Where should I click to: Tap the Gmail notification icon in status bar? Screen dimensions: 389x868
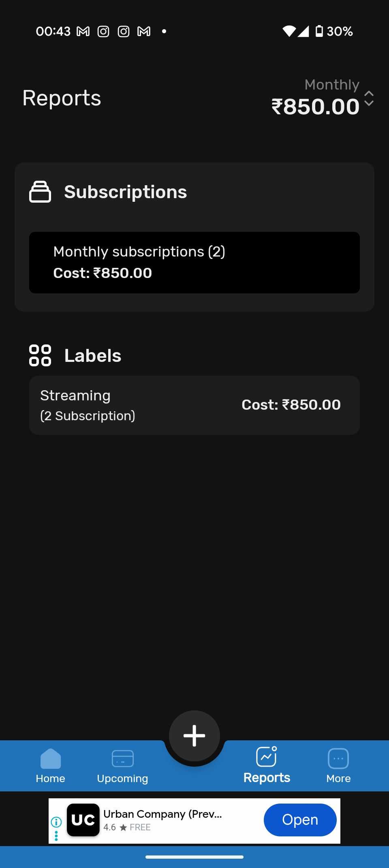coord(83,31)
